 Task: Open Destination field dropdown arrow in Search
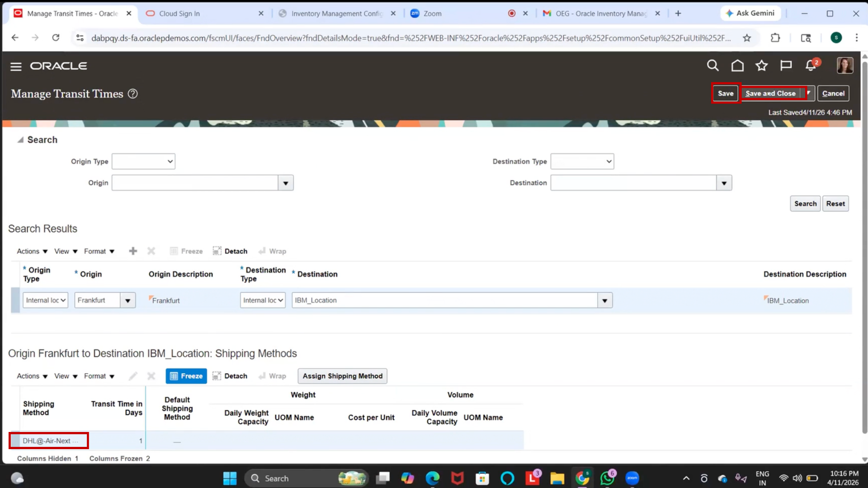pyautogui.click(x=724, y=183)
